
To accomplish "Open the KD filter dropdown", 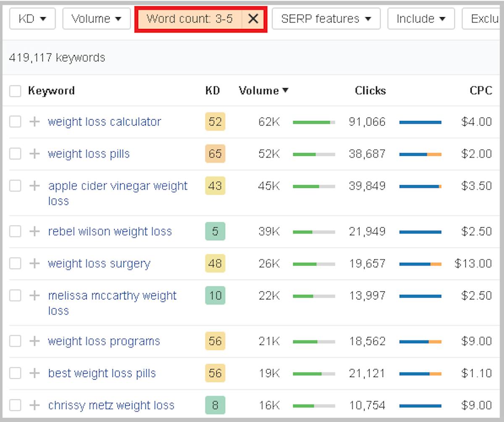I will 32,19.
